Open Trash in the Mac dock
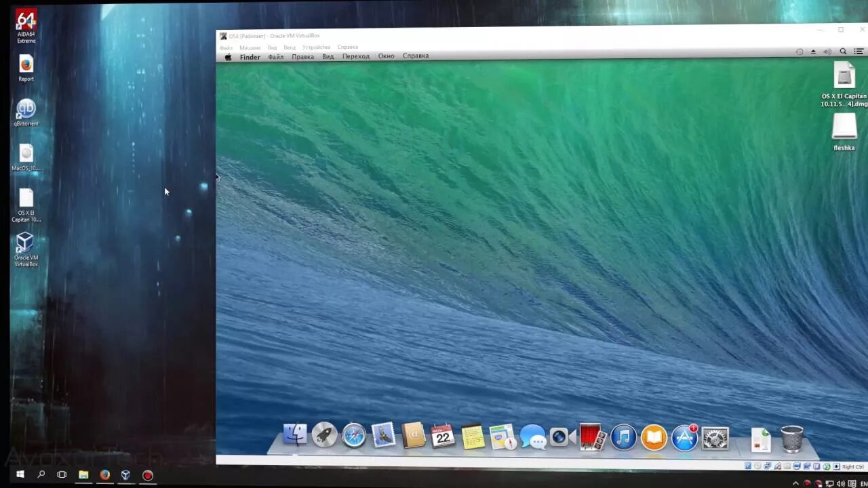 pos(792,439)
